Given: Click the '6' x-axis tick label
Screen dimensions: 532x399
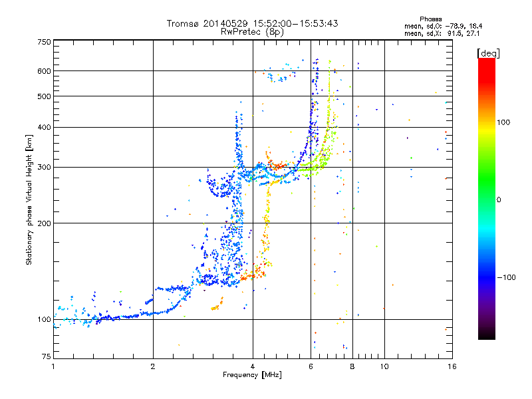Looking at the screenshot, I should [x=311, y=366].
